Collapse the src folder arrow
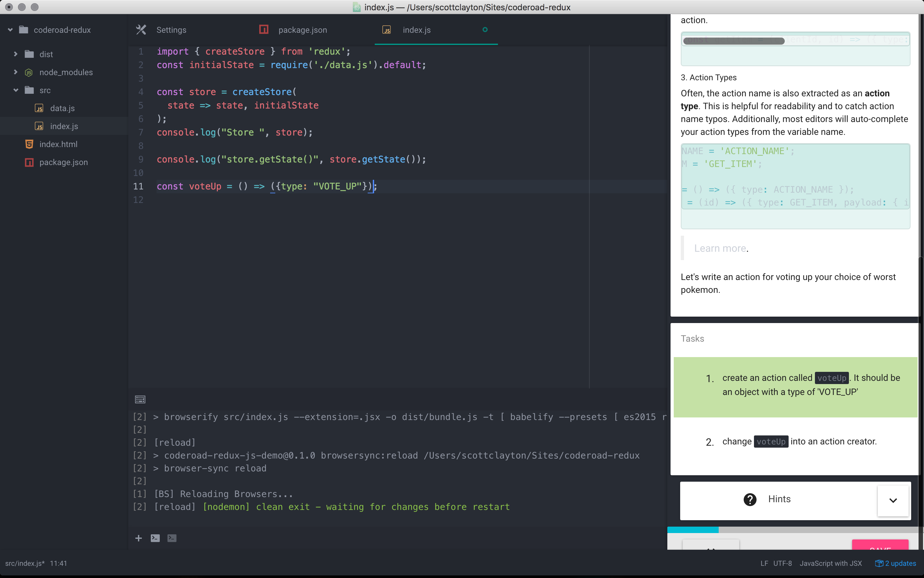Viewport: 924px width, 578px height. pyautogui.click(x=16, y=90)
